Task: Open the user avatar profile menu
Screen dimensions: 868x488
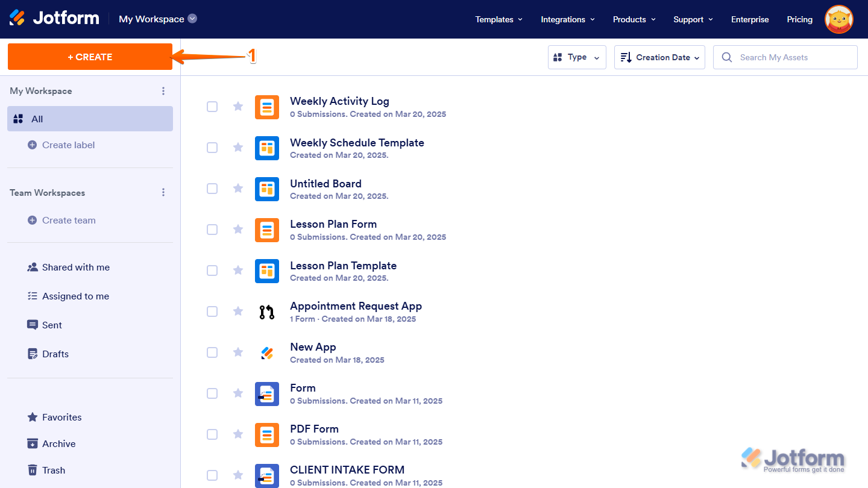Action: coord(838,19)
